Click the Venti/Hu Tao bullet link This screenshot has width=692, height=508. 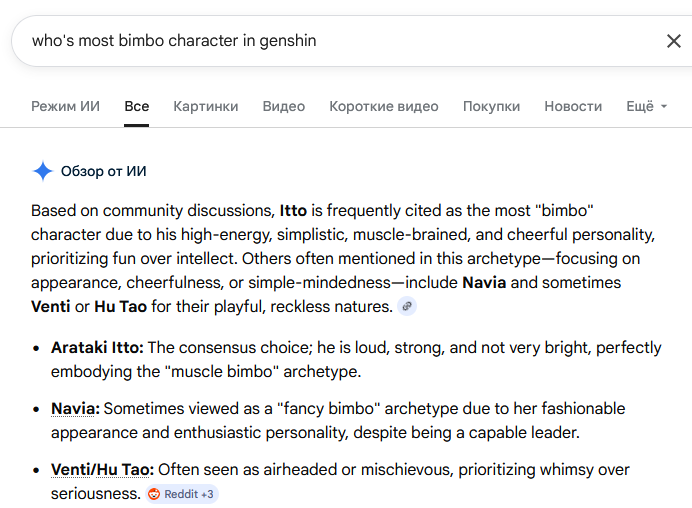pos(102,469)
